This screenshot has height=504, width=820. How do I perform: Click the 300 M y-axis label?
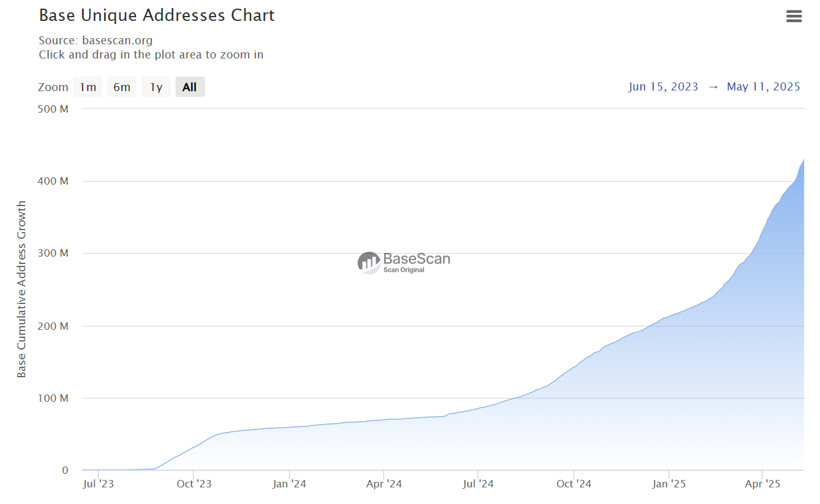click(x=54, y=254)
